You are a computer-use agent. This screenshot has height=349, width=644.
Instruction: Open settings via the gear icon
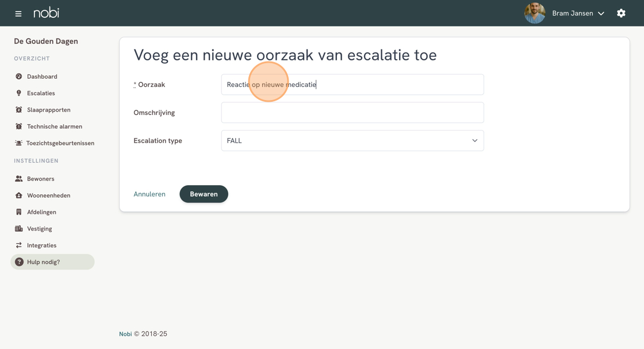tap(621, 13)
